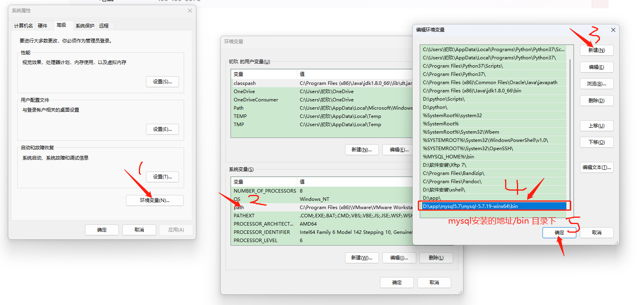Viewport: 644px width, 305px height.
Task: Click 删除(L) under system variables
Action: (x=436, y=258)
